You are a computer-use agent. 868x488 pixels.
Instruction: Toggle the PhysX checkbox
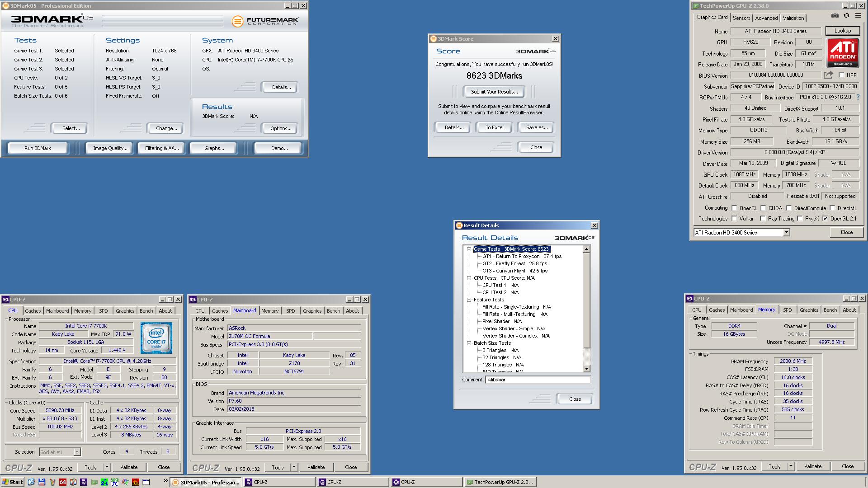[800, 219]
